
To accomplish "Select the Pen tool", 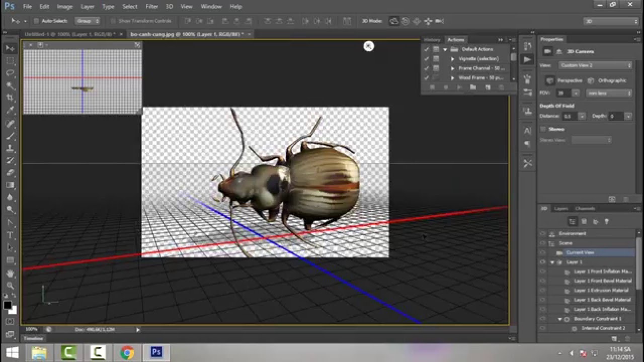I will click(10, 223).
